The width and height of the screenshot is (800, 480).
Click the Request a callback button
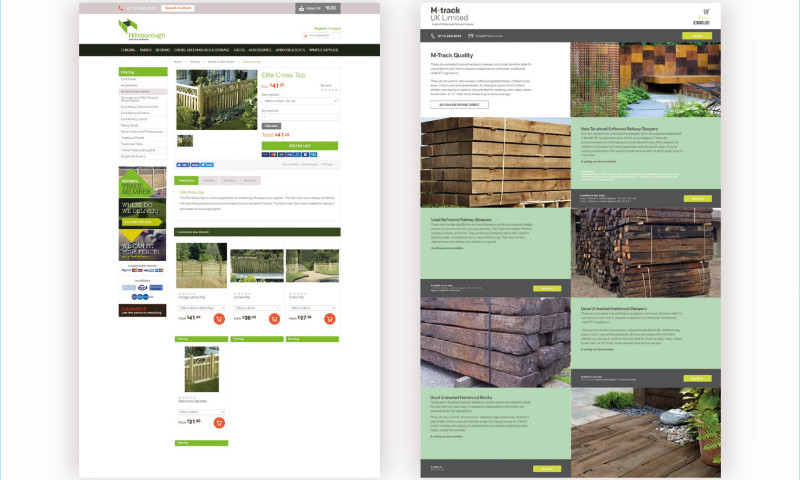pos(178,8)
